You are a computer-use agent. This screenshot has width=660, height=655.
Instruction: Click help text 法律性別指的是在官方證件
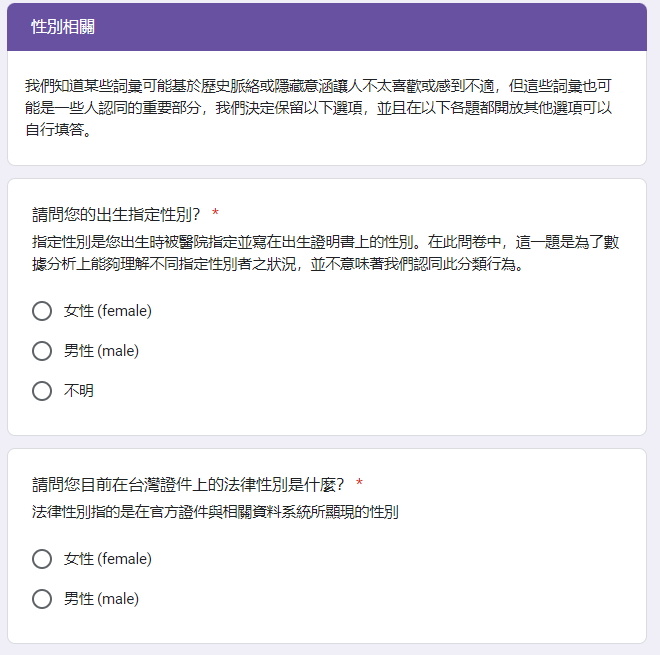pyautogui.click(x=215, y=512)
